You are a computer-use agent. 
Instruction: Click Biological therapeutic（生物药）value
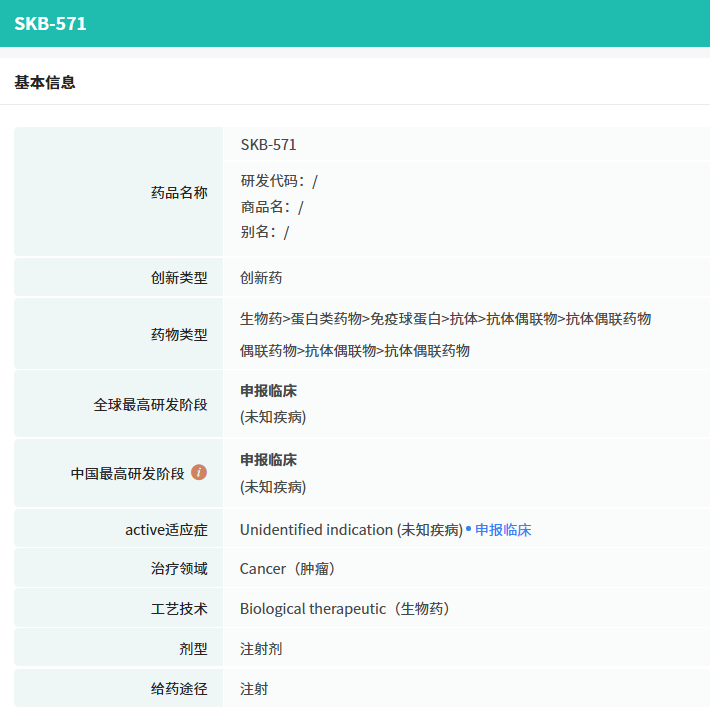pyautogui.click(x=345, y=609)
